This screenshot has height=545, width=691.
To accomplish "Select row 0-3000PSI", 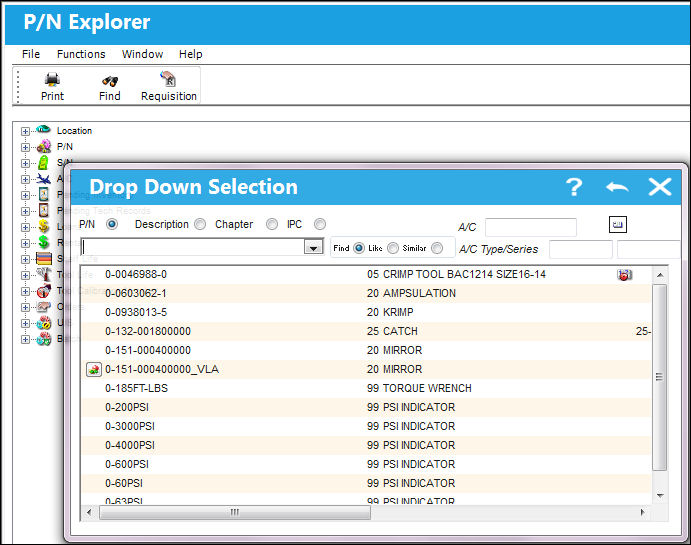I will [x=366, y=426].
